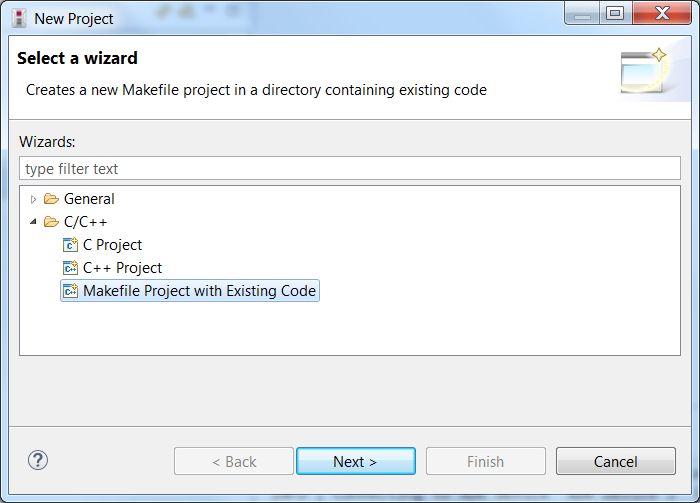Click the C/C++ folder icon
The image size is (700, 503).
51,222
